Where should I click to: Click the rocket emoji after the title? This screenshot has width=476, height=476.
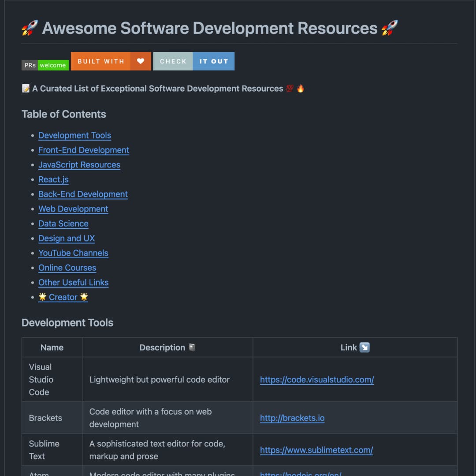[390, 28]
